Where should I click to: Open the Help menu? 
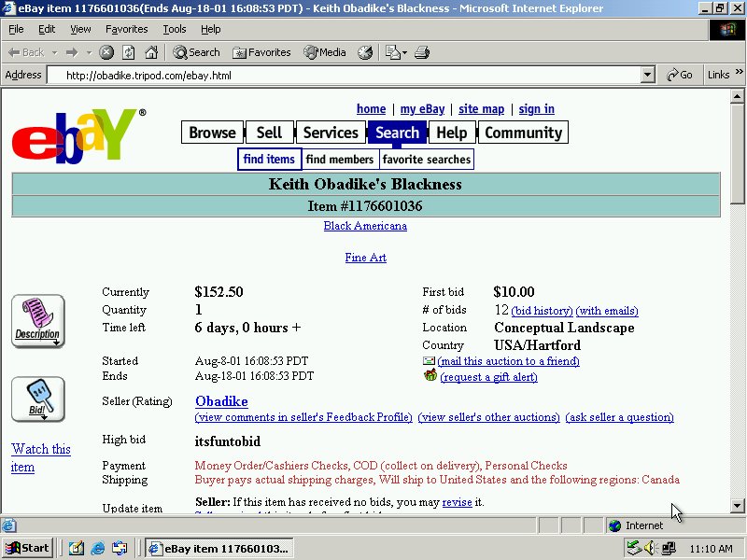pyautogui.click(x=211, y=29)
